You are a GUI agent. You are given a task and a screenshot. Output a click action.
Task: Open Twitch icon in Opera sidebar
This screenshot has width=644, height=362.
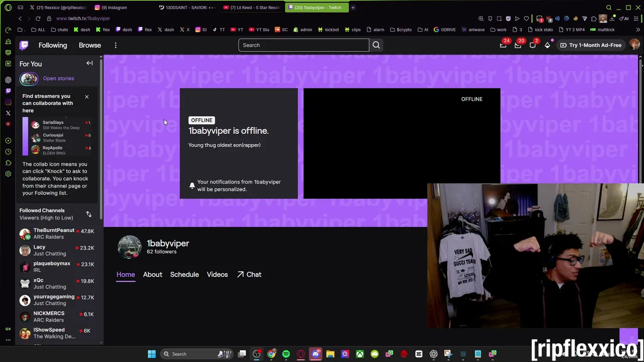tap(8, 91)
